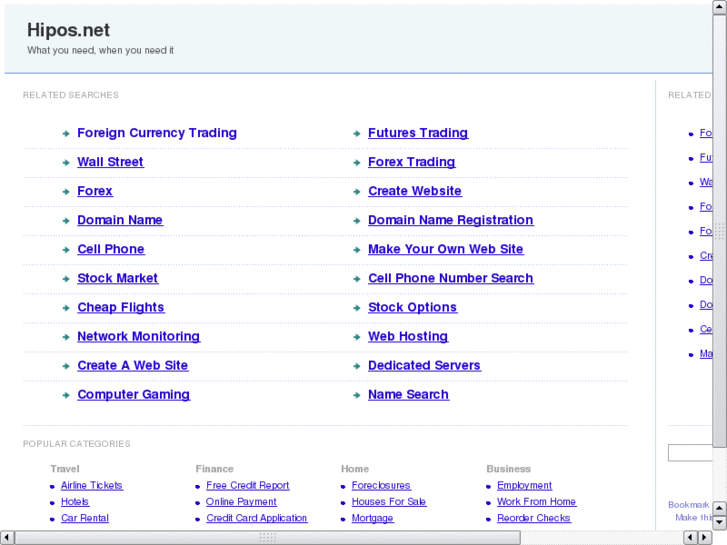
Task: Click the search input field in sidebar
Action: [690, 453]
